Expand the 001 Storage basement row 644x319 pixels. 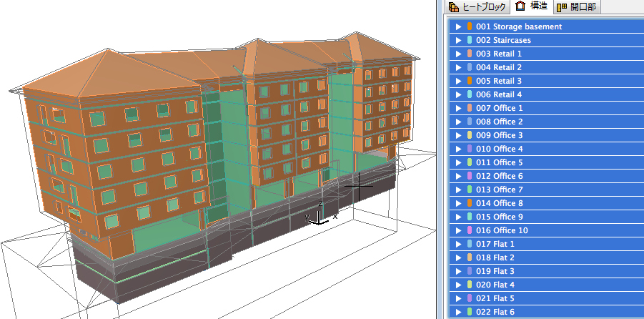(x=459, y=26)
